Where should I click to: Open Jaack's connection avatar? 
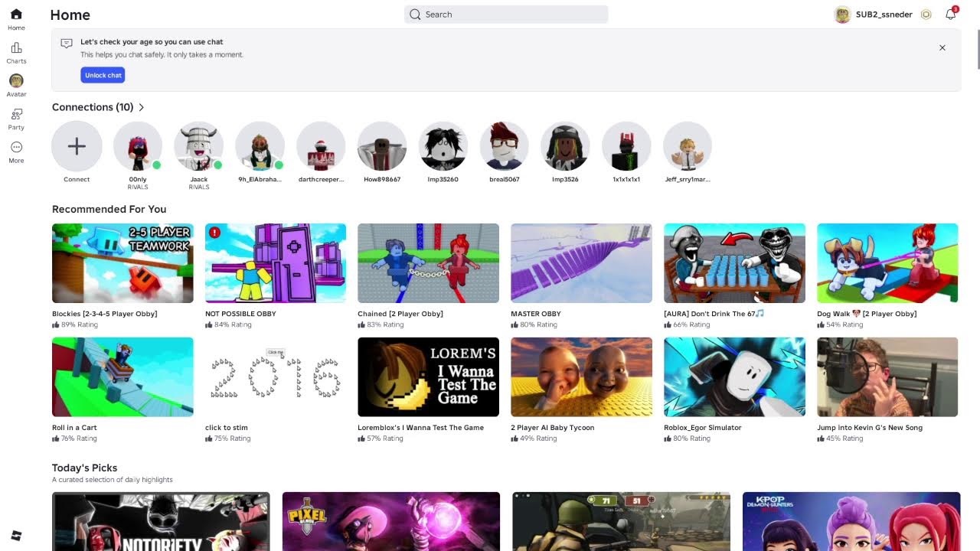(199, 146)
